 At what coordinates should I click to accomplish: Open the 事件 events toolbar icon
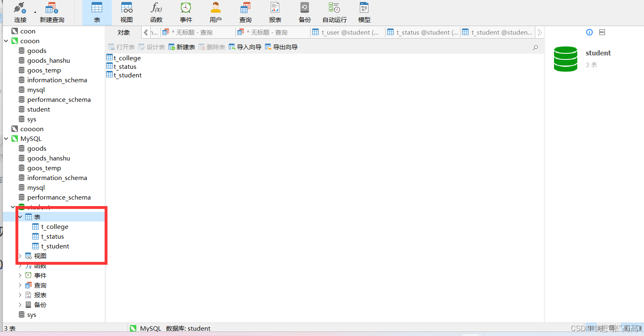[x=186, y=12]
